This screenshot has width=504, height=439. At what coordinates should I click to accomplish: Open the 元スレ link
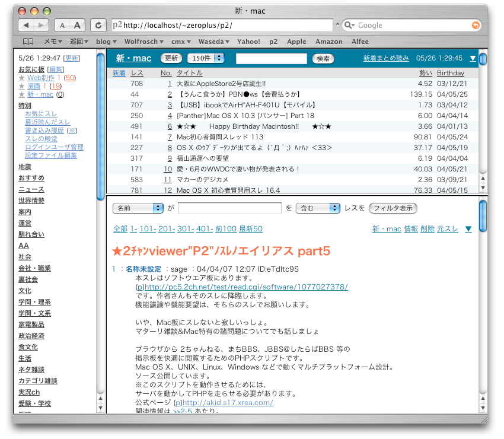447,228
